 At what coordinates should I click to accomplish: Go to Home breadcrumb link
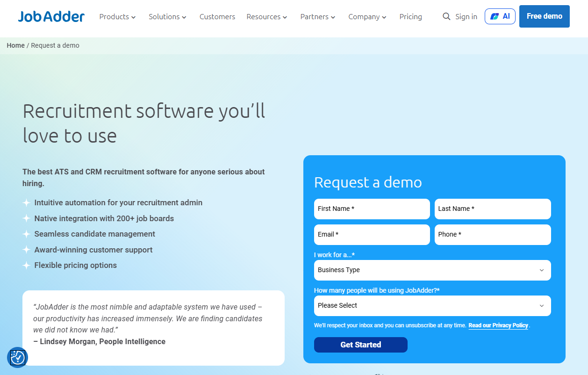[x=15, y=45]
